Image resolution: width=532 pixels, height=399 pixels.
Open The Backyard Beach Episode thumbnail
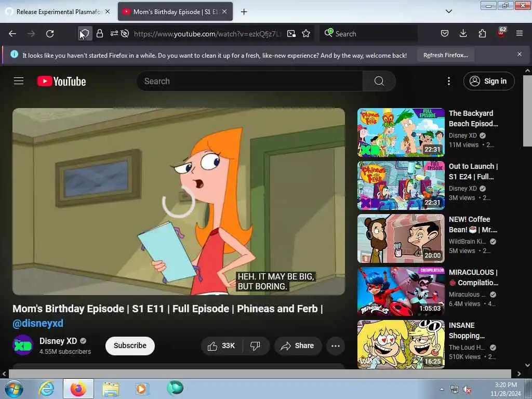point(401,132)
